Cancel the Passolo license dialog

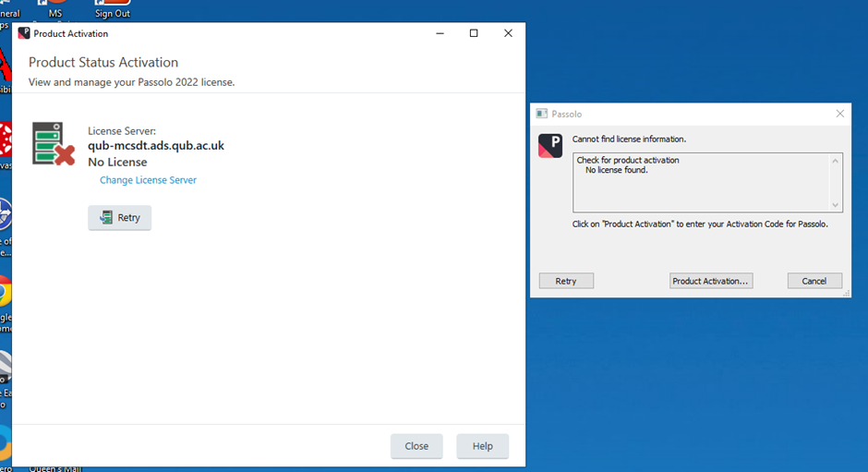click(814, 281)
